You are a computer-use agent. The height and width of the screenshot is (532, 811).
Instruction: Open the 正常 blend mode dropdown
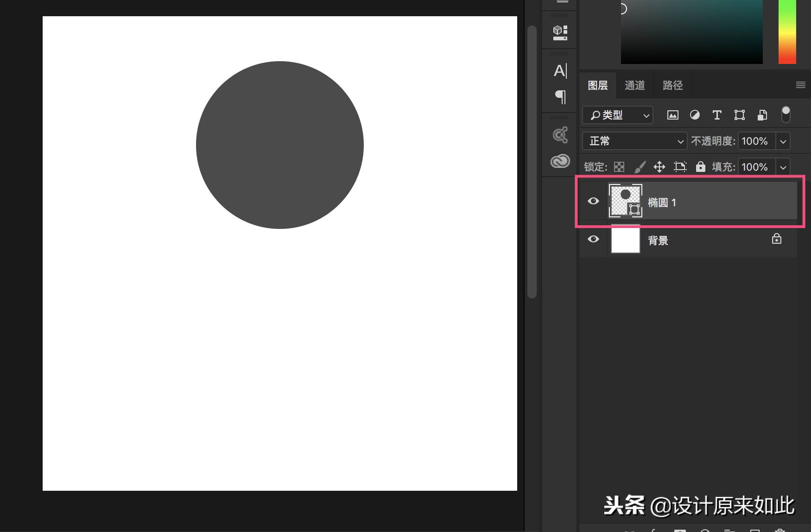tap(634, 141)
